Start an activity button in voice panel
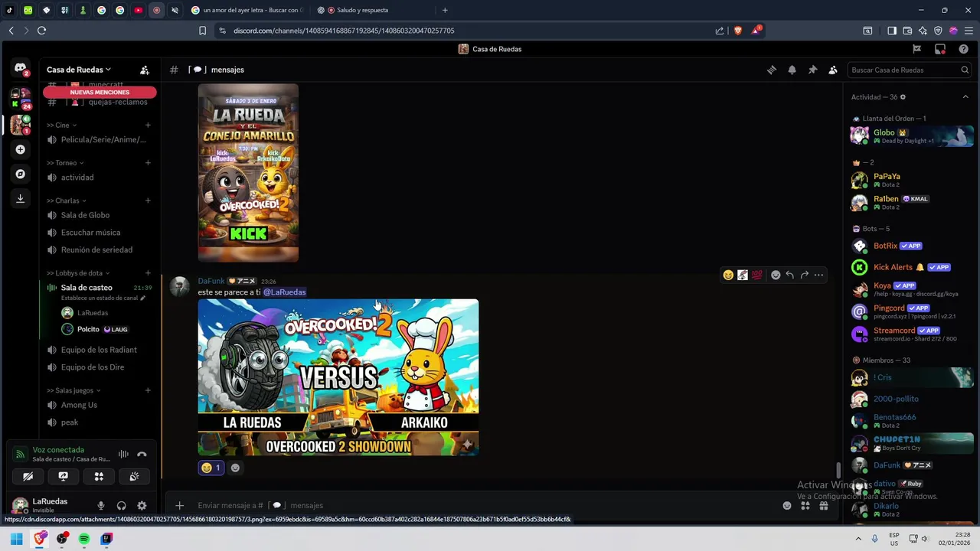The height and width of the screenshot is (551, 980). (x=99, y=476)
